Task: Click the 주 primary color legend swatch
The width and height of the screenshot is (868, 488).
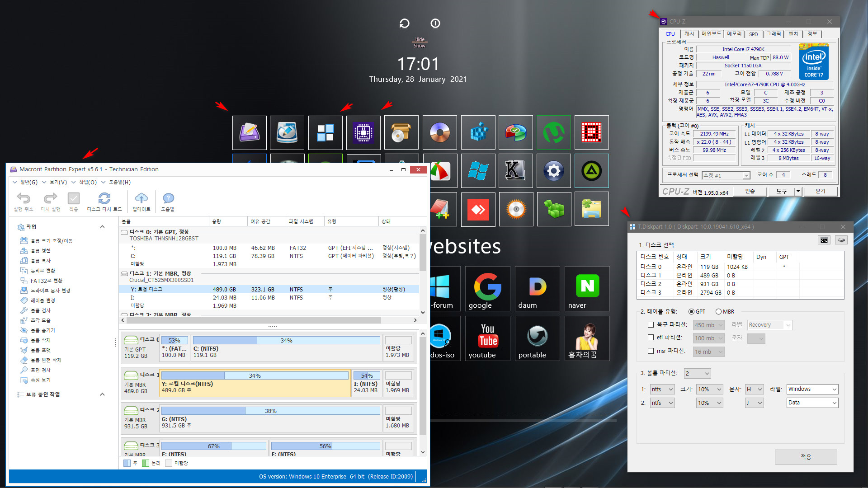Action: tap(127, 463)
